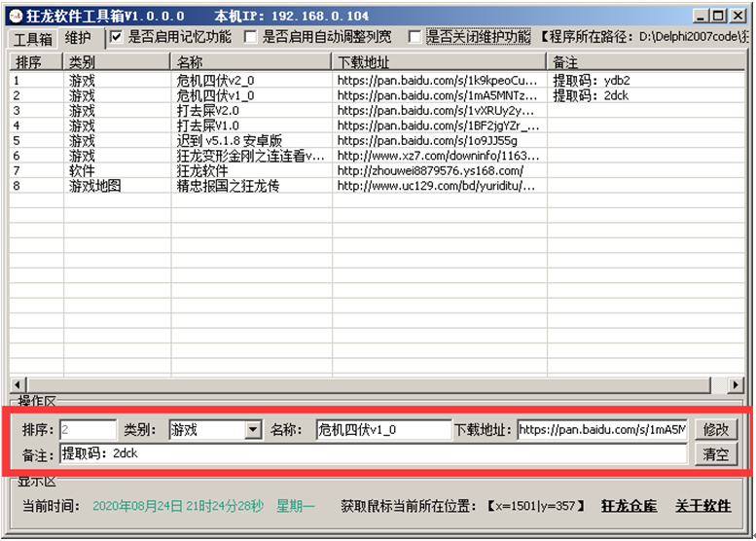Enable the 是否启用自动调整列宽 checkbox
The height and width of the screenshot is (541, 756).
coord(251,37)
